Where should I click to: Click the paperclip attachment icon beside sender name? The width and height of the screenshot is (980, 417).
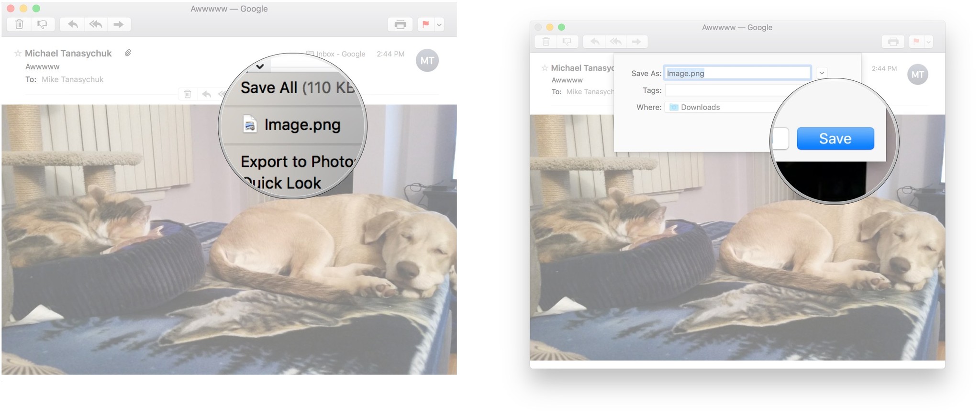128,53
